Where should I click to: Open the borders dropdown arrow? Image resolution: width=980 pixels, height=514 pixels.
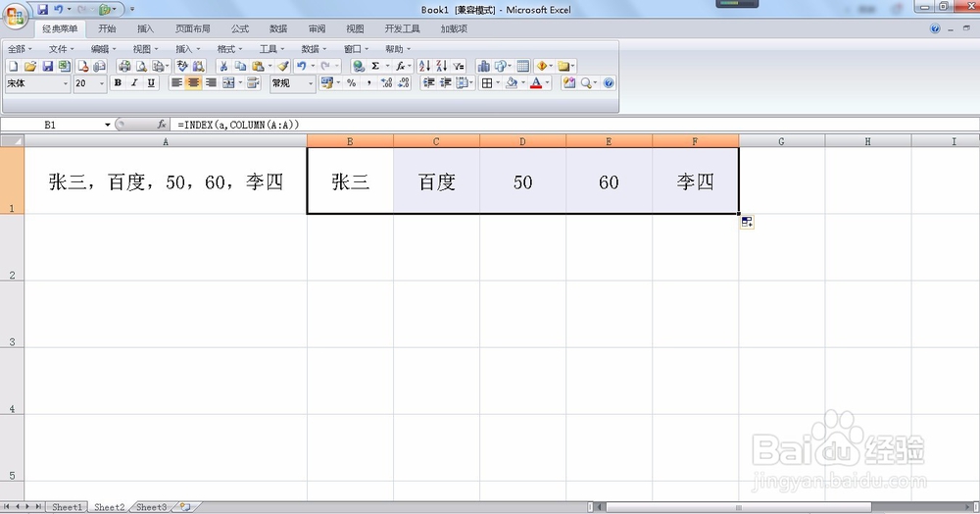pos(498,82)
